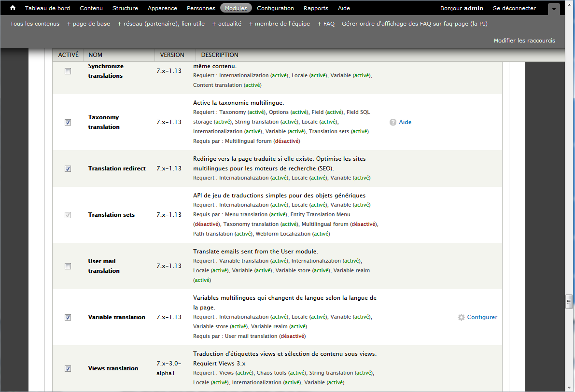
Task: Open the Configuration menu
Action: [x=275, y=8]
